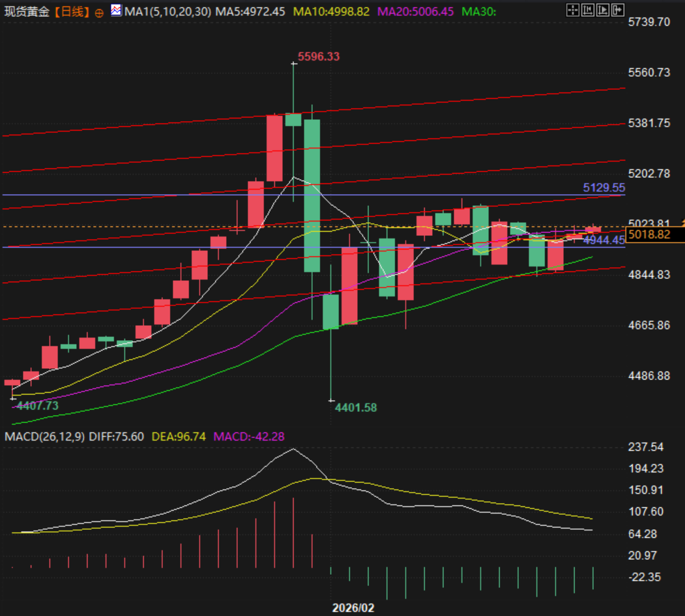Click the 150.91 MACD axis value
This screenshot has height=616, width=685.
pyautogui.click(x=646, y=490)
